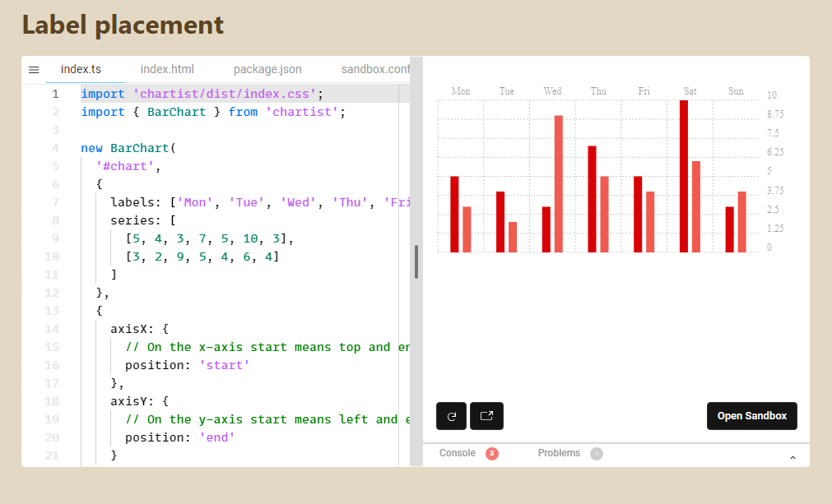Image resolution: width=832 pixels, height=504 pixels.
Task: Click the tallest dark red Sat bar
Action: (683, 176)
